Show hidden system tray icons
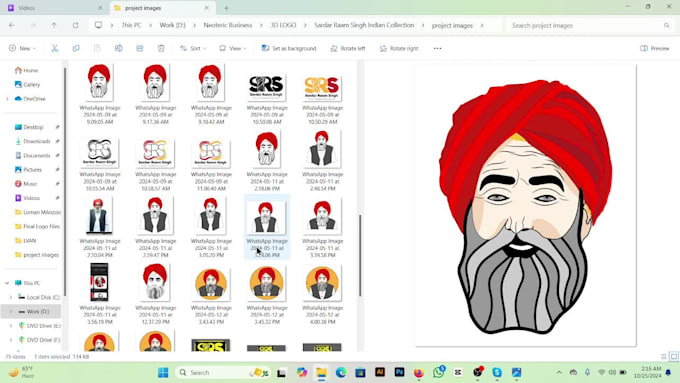The image size is (680, 383). pos(559,372)
